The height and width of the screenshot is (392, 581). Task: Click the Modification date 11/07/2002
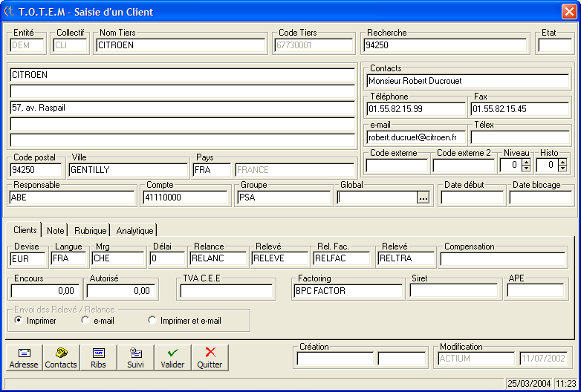(x=543, y=359)
